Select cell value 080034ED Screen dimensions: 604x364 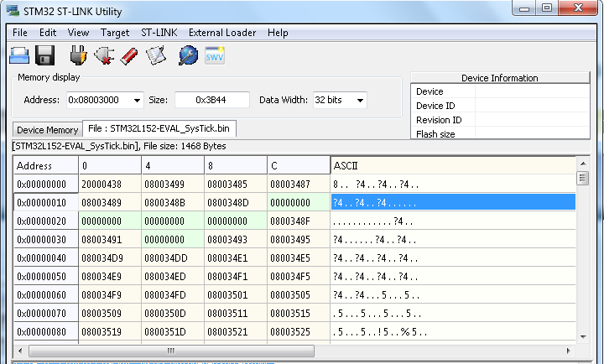tap(173, 277)
